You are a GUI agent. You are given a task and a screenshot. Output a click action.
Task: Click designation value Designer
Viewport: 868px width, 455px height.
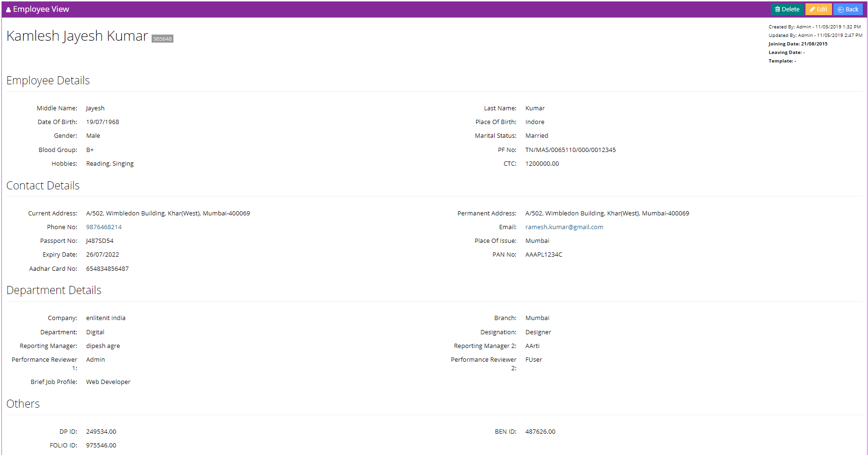(538, 332)
